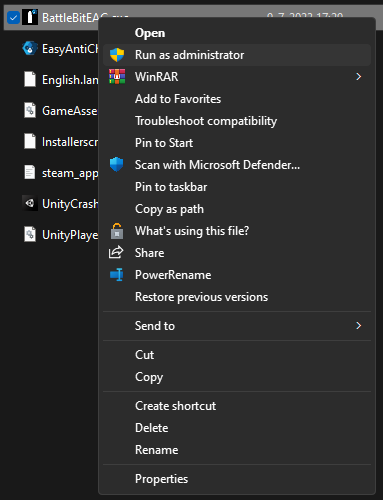This screenshot has height=500, width=383.
Task: Uncheck the BattleBitEAC file selection checkbox
Action: (x=13, y=17)
